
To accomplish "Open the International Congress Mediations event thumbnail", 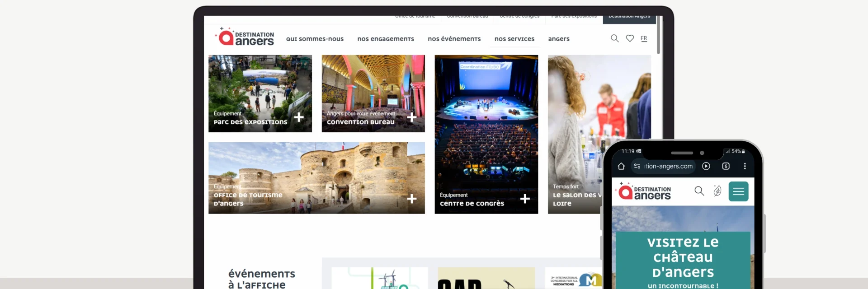I will [x=573, y=278].
